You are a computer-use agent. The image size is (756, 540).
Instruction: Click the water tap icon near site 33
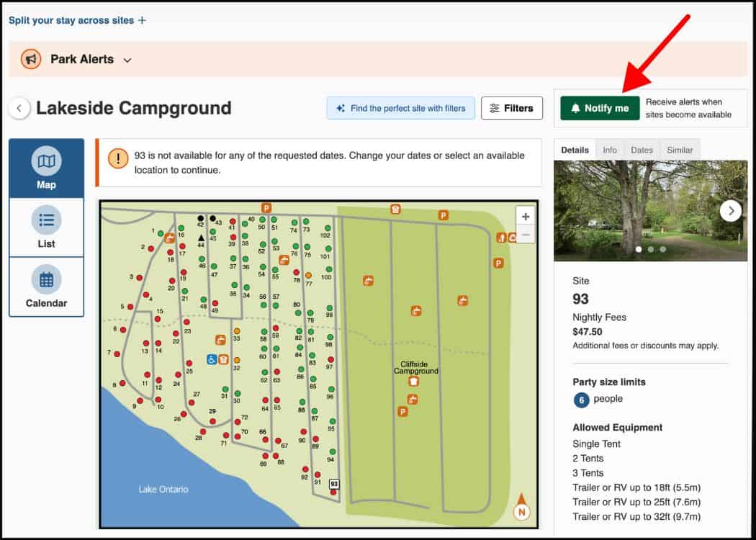220,340
